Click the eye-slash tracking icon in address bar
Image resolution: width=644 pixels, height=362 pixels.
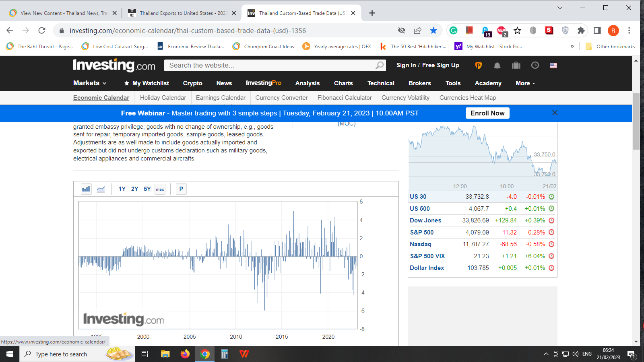[x=401, y=31]
